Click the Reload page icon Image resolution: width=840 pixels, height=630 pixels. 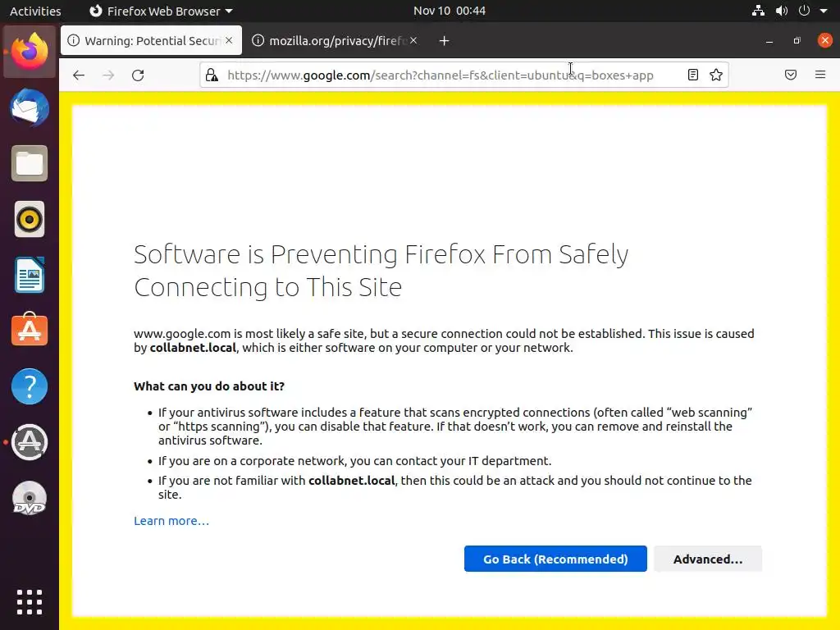pyautogui.click(x=138, y=75)
